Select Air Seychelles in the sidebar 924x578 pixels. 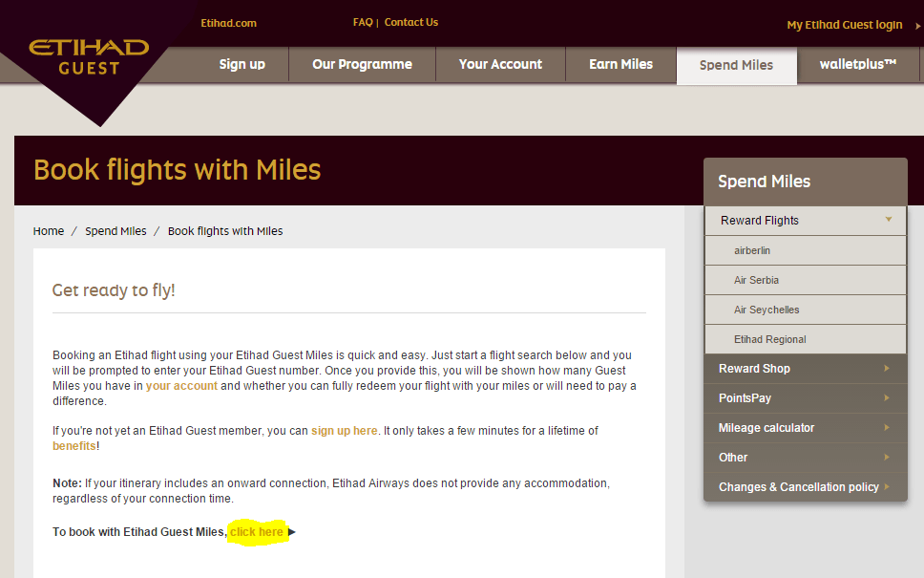pos(806,310)
